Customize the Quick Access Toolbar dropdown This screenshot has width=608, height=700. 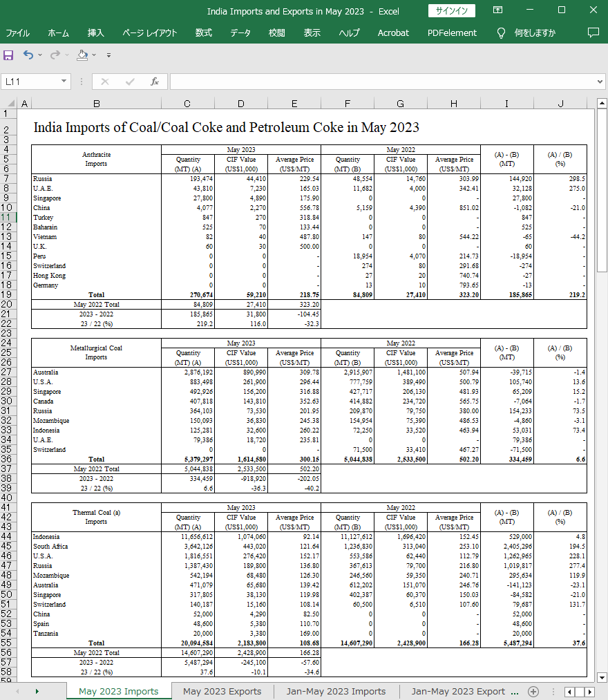pos(108,55)
